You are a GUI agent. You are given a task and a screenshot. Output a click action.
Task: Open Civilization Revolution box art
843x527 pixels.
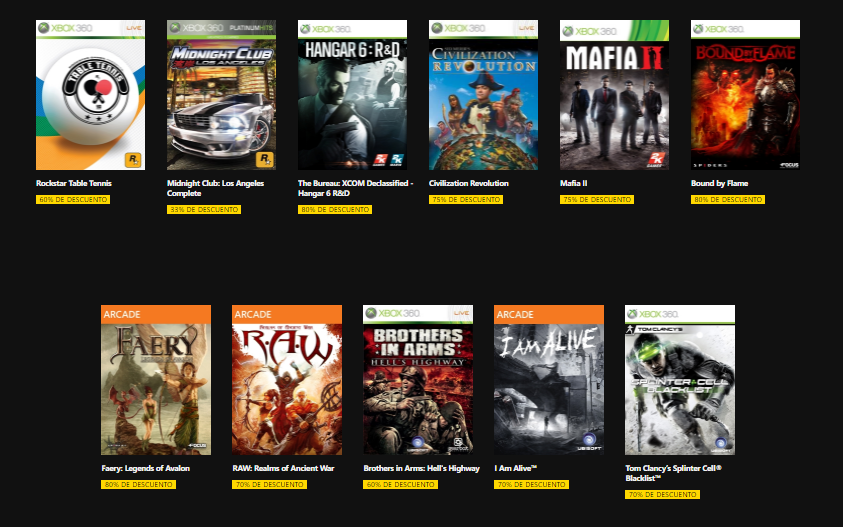click(x=483, y=95)
